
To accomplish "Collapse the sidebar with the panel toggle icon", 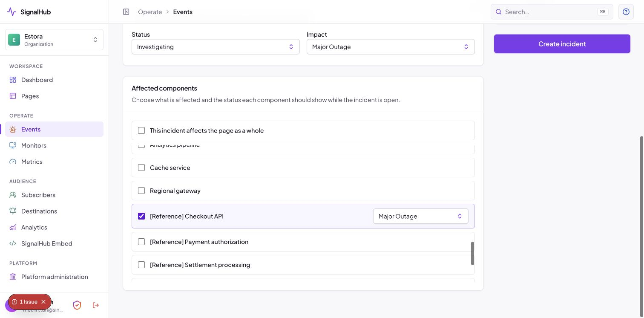I will [126, 12].
